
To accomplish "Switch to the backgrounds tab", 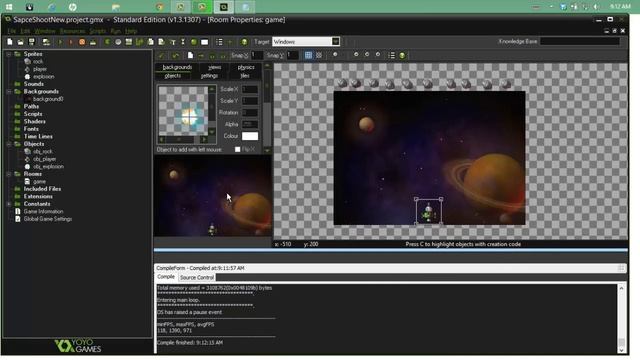I will (177, 67).
